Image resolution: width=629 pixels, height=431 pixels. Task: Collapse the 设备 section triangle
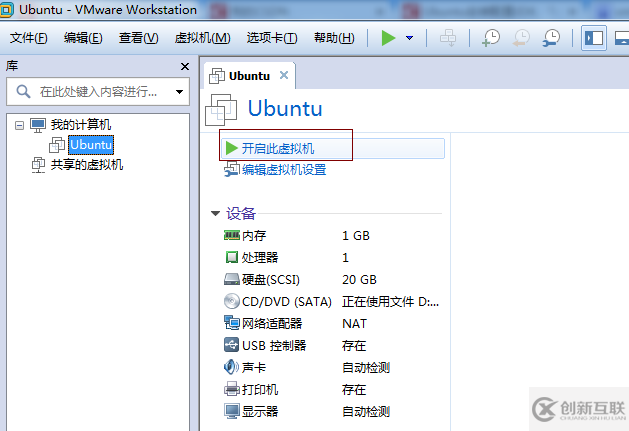coord(215,213)
